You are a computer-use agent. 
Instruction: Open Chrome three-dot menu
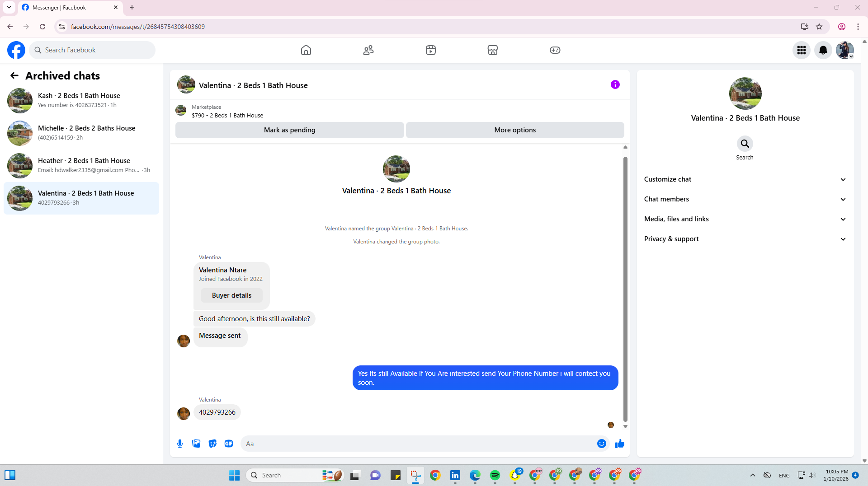858,27
